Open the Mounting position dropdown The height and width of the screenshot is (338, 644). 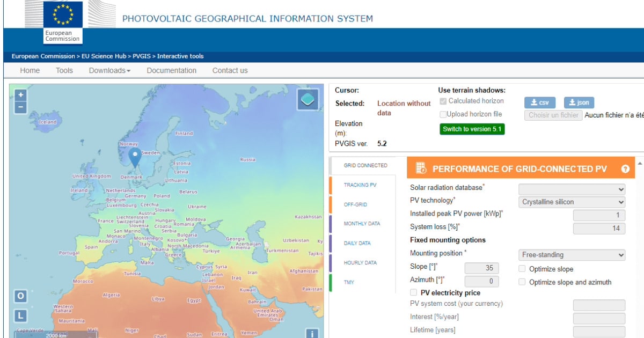tap(572, 255)
